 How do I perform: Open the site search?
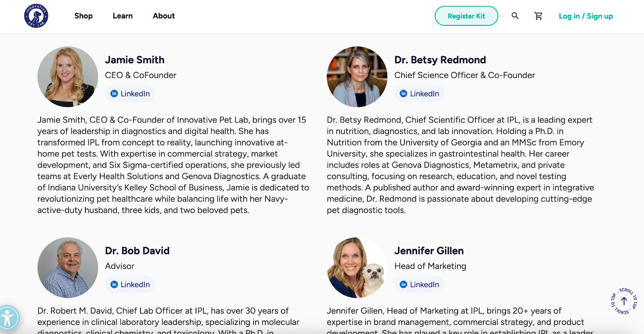(x=515, y=16)
